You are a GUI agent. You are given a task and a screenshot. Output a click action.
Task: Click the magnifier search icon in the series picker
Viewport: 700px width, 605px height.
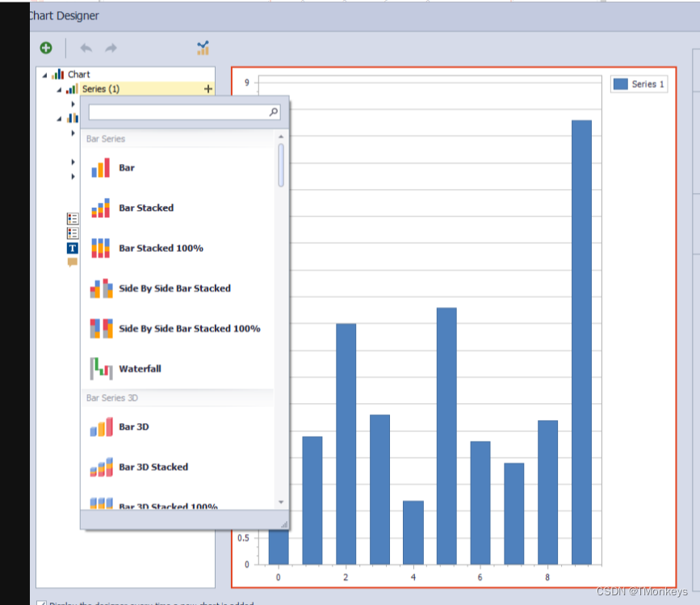tap(275, 111)
